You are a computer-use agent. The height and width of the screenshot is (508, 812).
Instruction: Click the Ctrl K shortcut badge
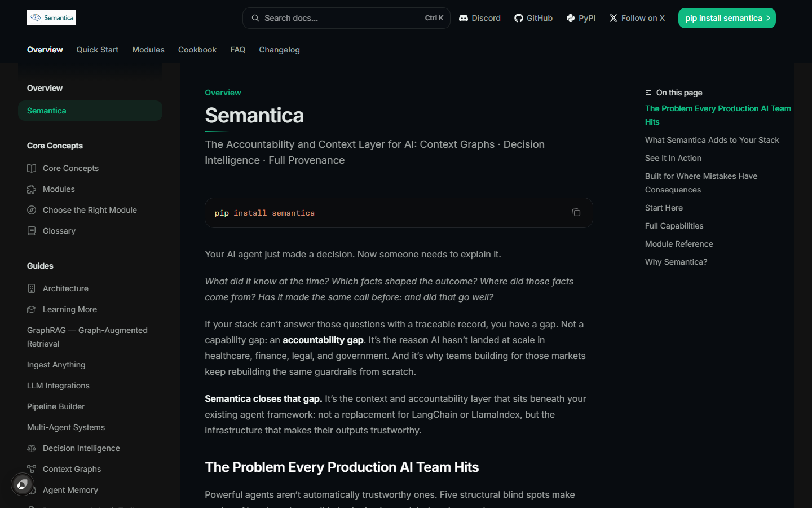434,18
